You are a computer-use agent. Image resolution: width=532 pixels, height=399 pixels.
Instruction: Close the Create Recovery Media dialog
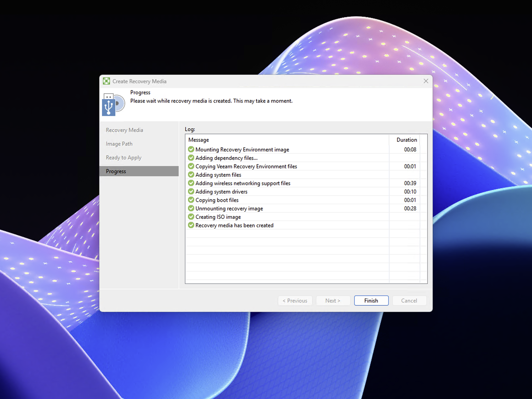point(426,81)
